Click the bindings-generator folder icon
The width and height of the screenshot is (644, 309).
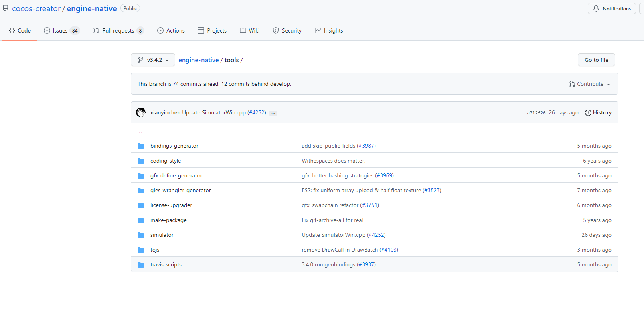coord(141,146)
